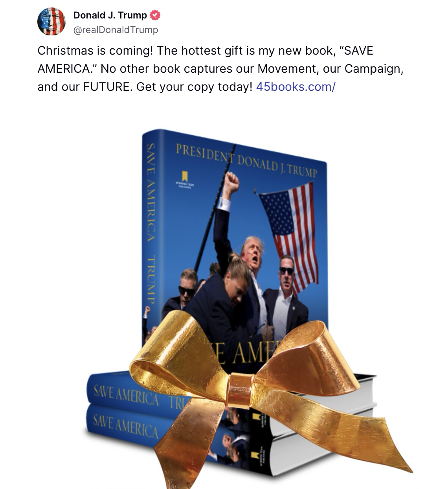Click bottom stacked book's SAVE AMERICA spine
Screen dimensions: 448x489
126,426
